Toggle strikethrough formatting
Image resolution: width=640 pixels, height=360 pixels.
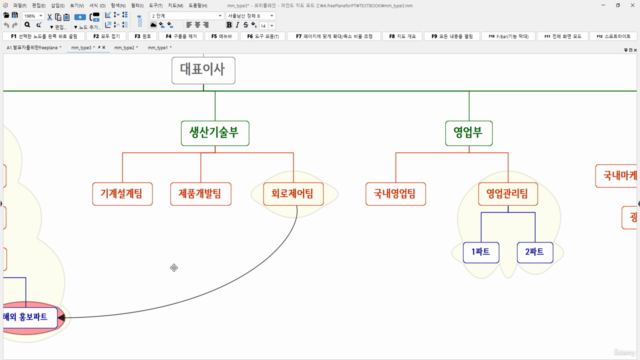point(245,25)
